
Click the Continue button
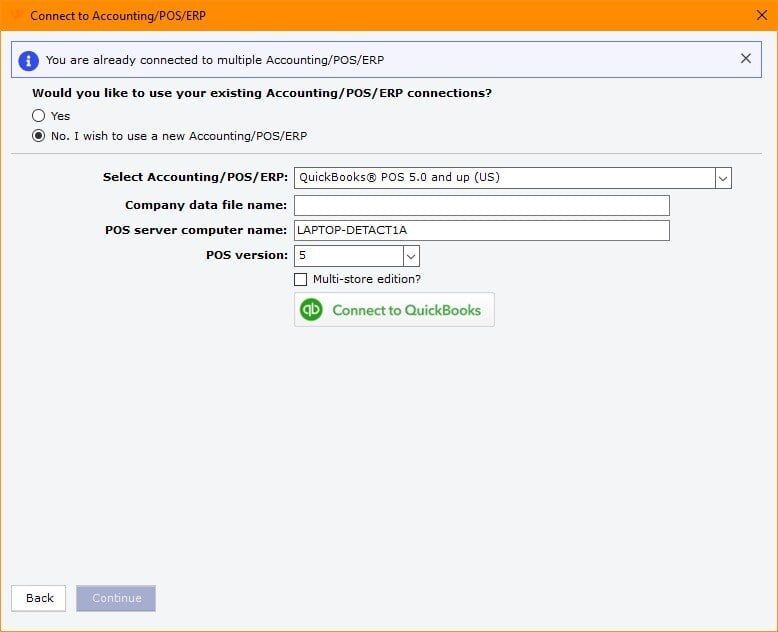pyautogui.click(x=116, y=598)
